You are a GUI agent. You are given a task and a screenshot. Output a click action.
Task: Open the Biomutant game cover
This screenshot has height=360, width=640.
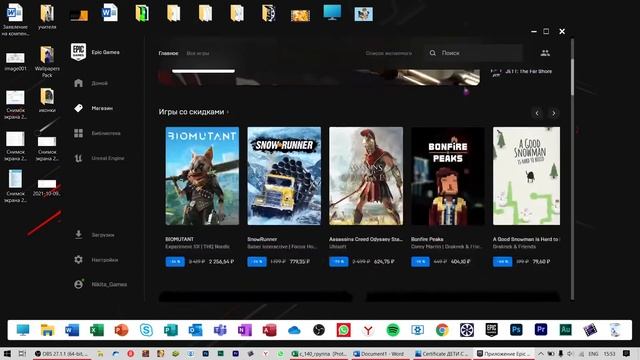click(202, 176)
